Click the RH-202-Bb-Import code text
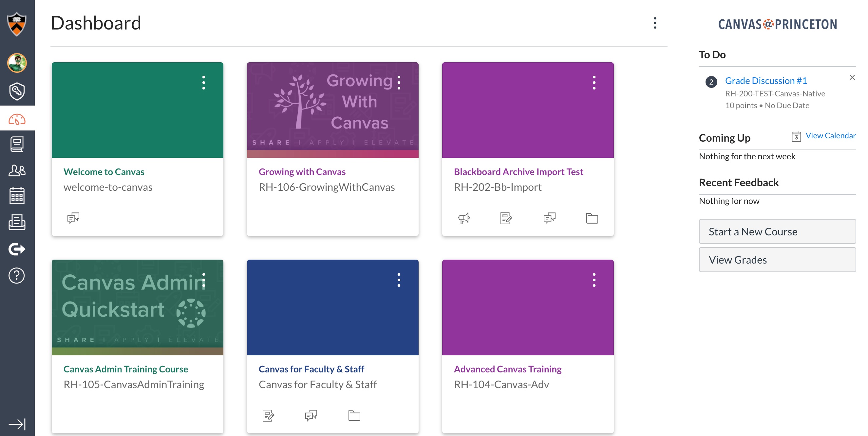This screenshot has width=868, height=436. click(x=498, y=187)
